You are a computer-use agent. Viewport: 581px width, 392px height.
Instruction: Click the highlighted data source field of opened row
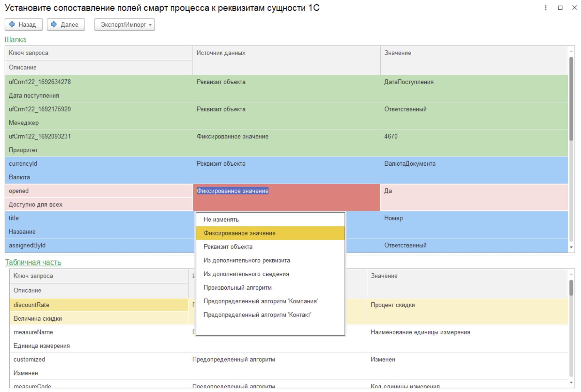[x=286, y=197]
